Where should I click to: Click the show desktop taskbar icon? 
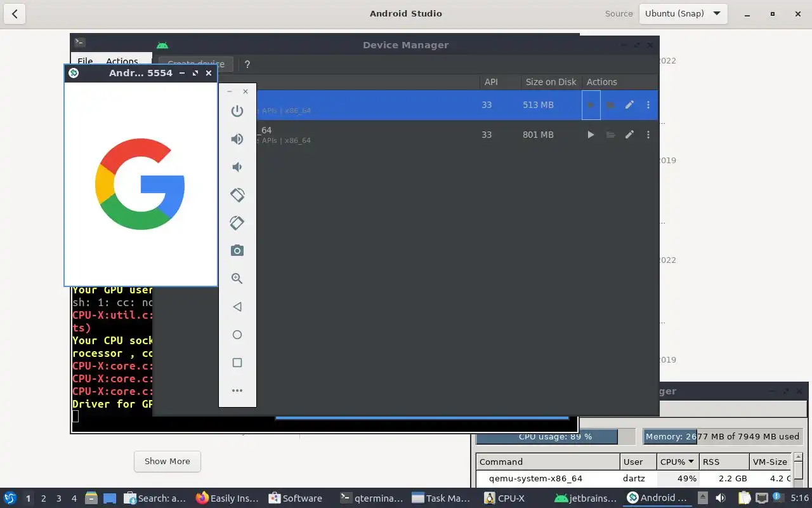click(110, 498)
